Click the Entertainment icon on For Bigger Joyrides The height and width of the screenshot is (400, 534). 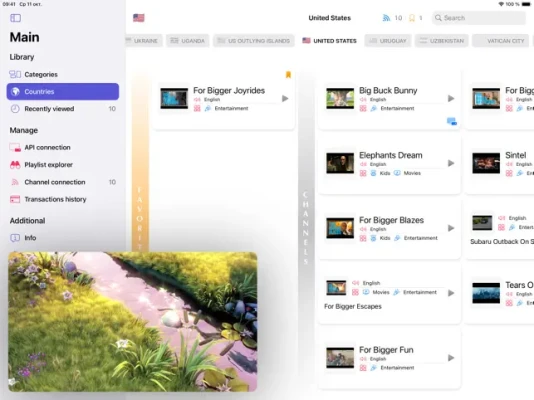coord(208,108)
